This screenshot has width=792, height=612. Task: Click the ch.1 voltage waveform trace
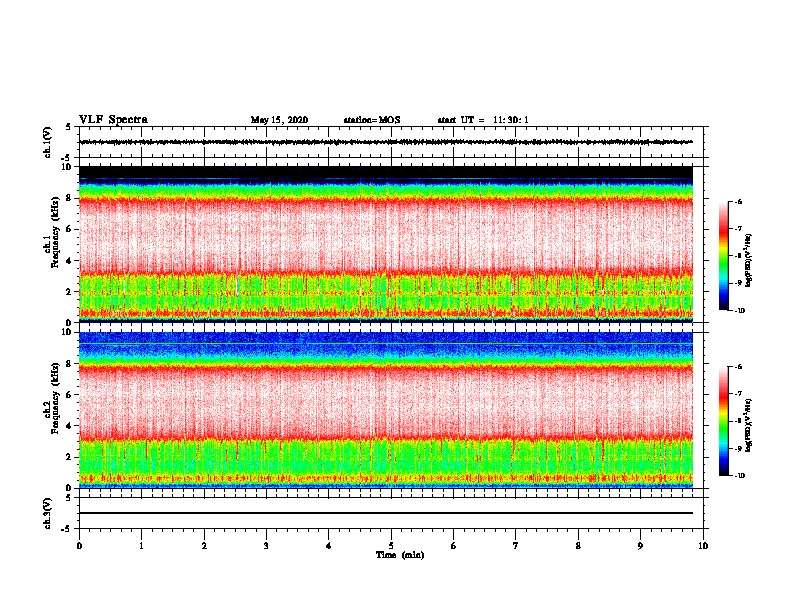coord(386,142)
